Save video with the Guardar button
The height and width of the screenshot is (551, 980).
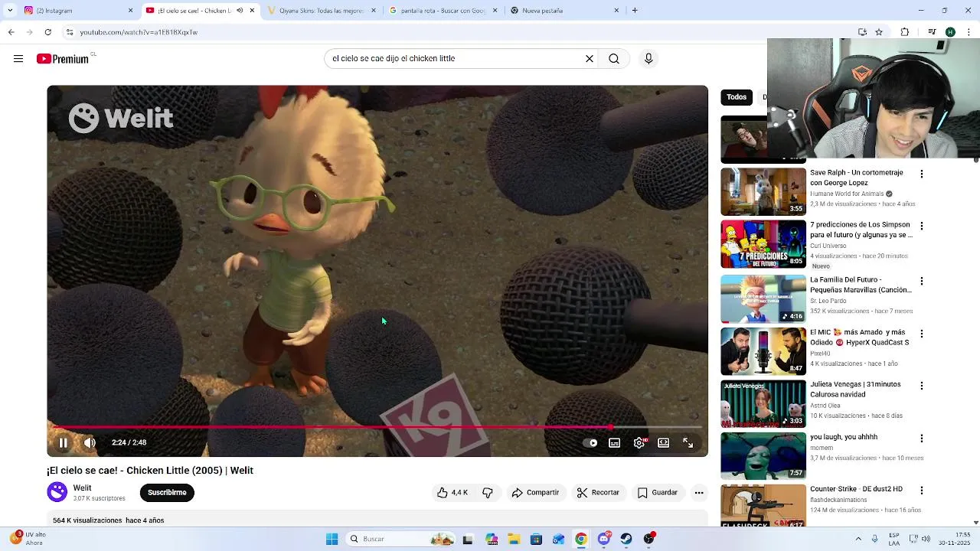click(658, 493)
